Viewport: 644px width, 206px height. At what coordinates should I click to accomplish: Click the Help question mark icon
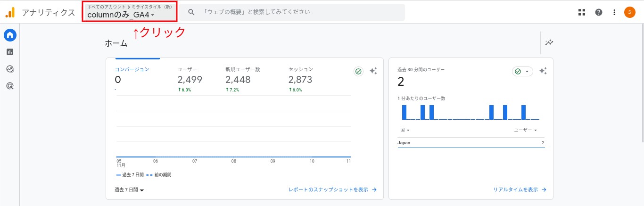pyautogui.click(x=598, y=12)
